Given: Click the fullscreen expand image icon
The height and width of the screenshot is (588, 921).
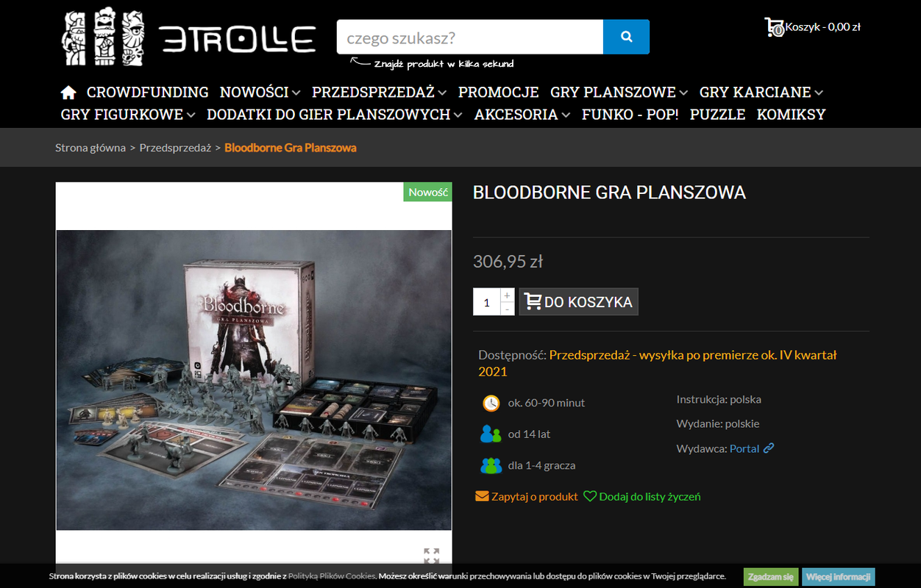Looking at the screenshot, I should (432, 556).
